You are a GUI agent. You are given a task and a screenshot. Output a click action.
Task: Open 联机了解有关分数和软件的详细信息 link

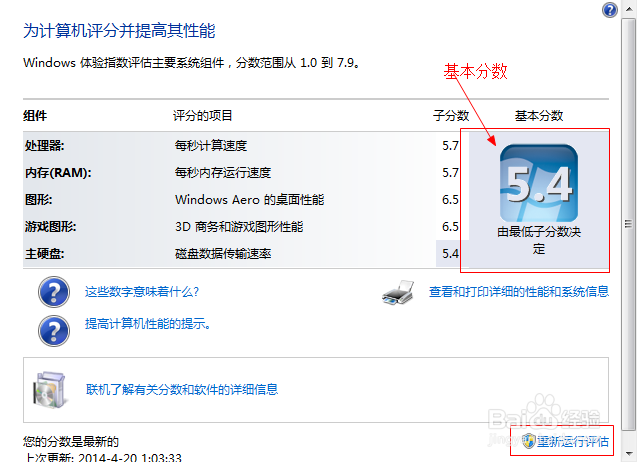(182, 390)
